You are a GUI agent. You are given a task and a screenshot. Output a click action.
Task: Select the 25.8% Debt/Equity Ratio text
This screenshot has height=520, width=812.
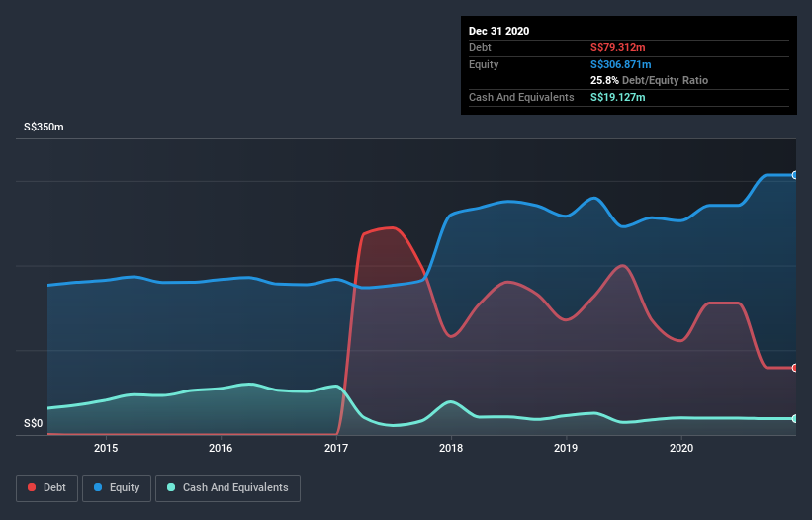pyautogui.click(x=650, y=80)
